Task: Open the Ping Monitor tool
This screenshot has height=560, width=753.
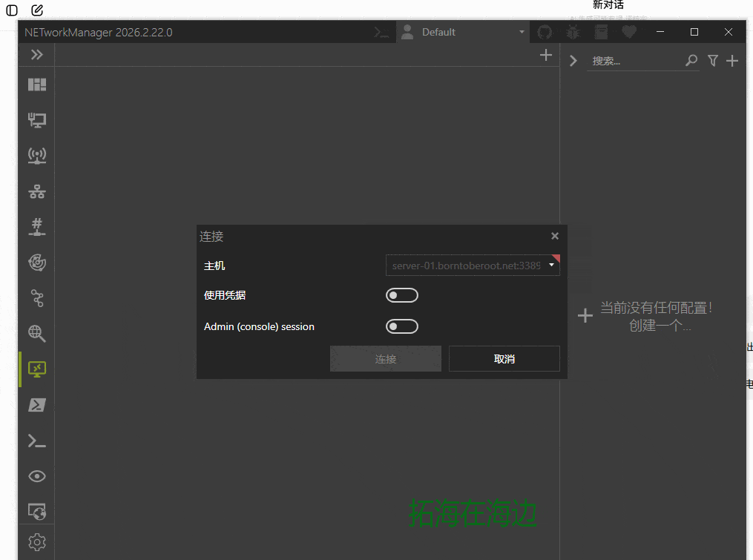Action: tap(37, 263)
